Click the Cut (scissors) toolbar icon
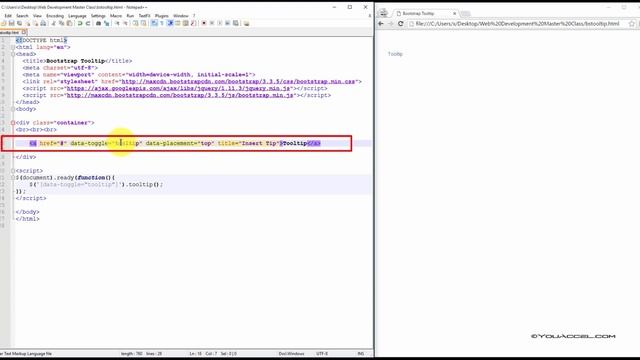This screenshot has width=640, height=360. point(54,23)
